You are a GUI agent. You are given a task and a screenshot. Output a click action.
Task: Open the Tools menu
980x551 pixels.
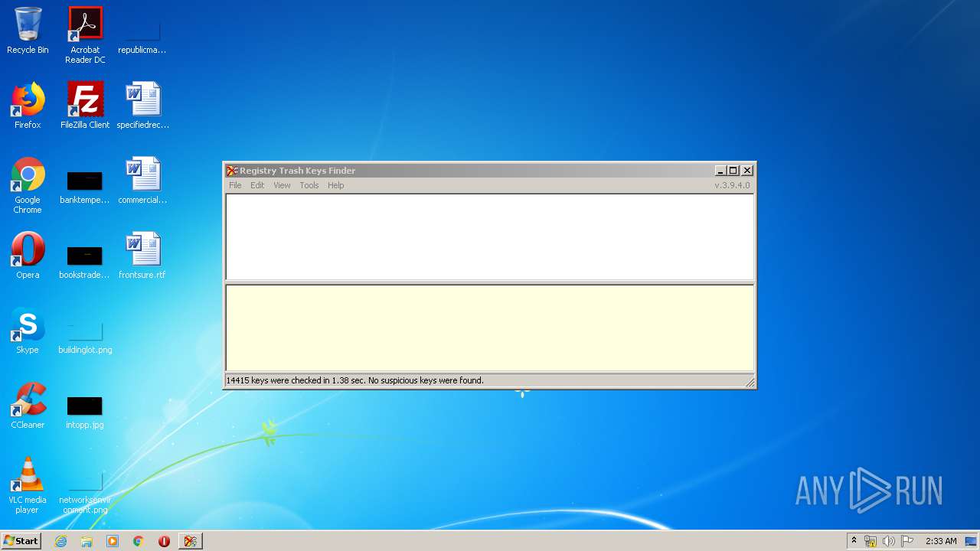[309, 185]
